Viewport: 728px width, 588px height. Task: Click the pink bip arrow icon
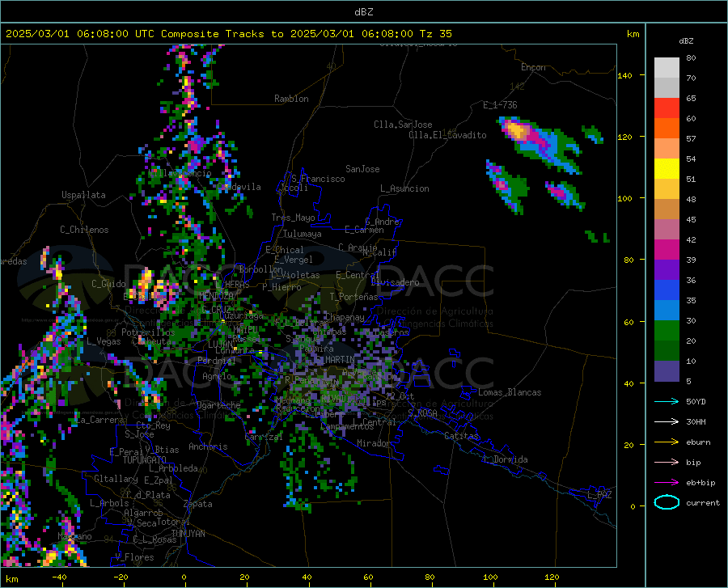(667, 463)
